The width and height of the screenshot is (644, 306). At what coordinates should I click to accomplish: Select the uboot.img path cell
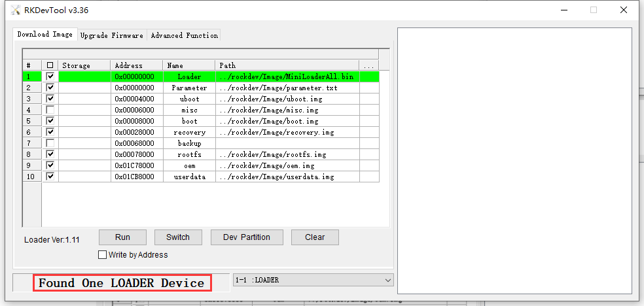[x=287, y=99]
